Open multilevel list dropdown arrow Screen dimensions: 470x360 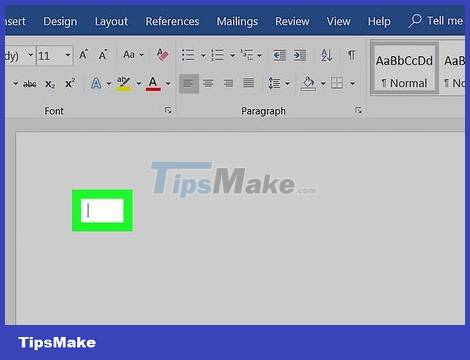259,55
